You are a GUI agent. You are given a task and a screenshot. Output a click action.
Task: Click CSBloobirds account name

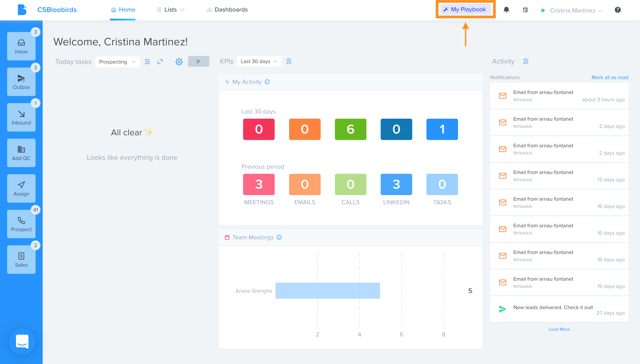57,10
